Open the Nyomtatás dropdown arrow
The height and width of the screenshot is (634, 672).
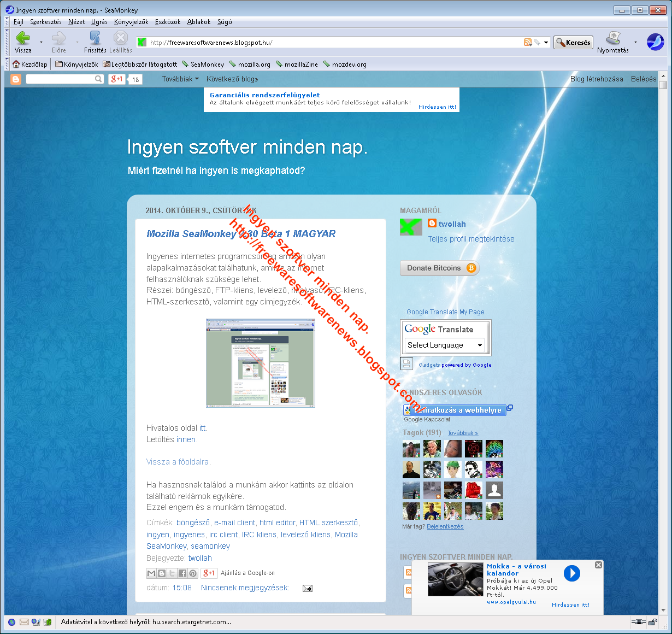(635, 42)
